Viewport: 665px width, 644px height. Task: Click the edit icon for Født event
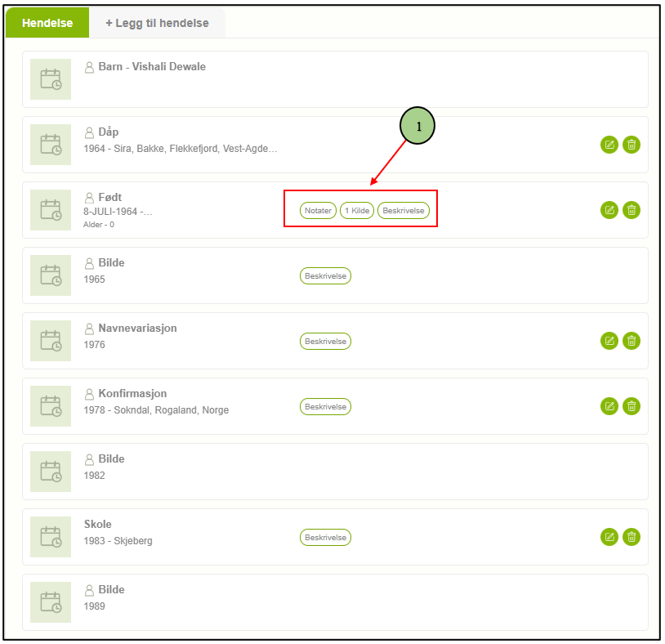[609, 210]
